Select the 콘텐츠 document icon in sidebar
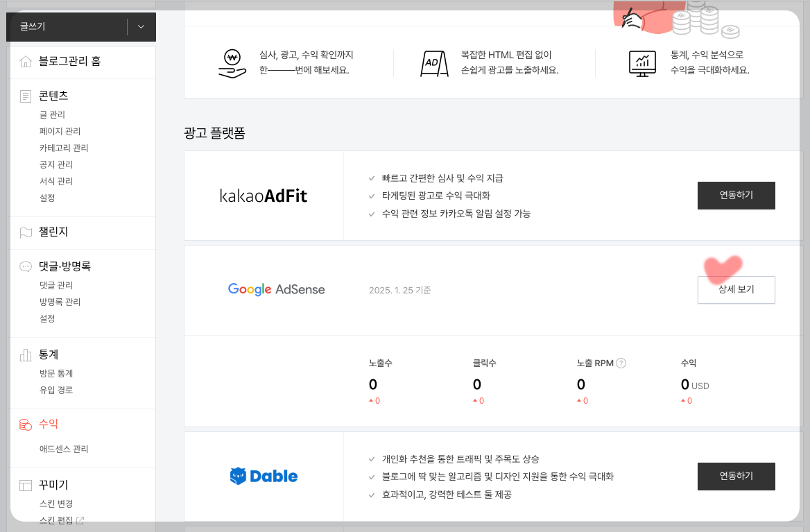 pyautogui.click(x=24, y=96)
